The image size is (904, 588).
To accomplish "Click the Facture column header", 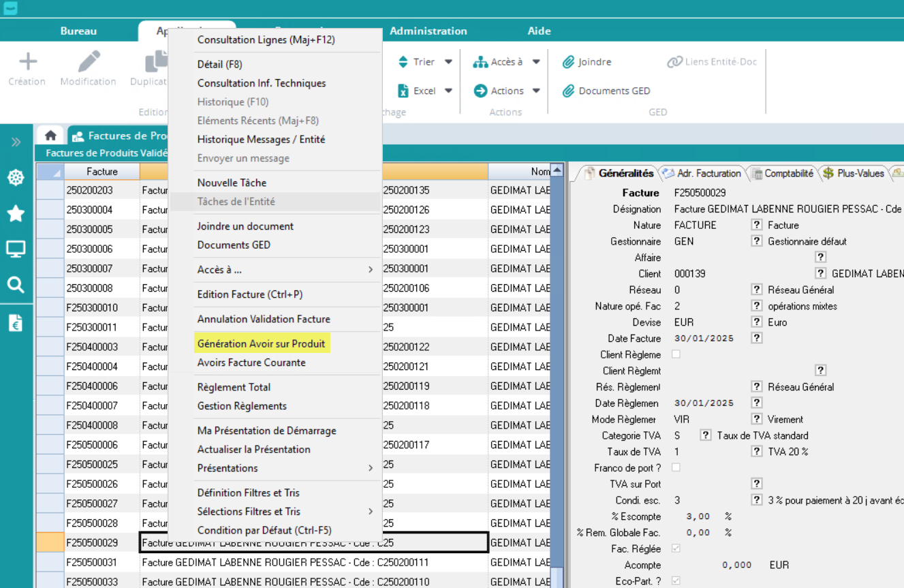I will pos(102,172).
